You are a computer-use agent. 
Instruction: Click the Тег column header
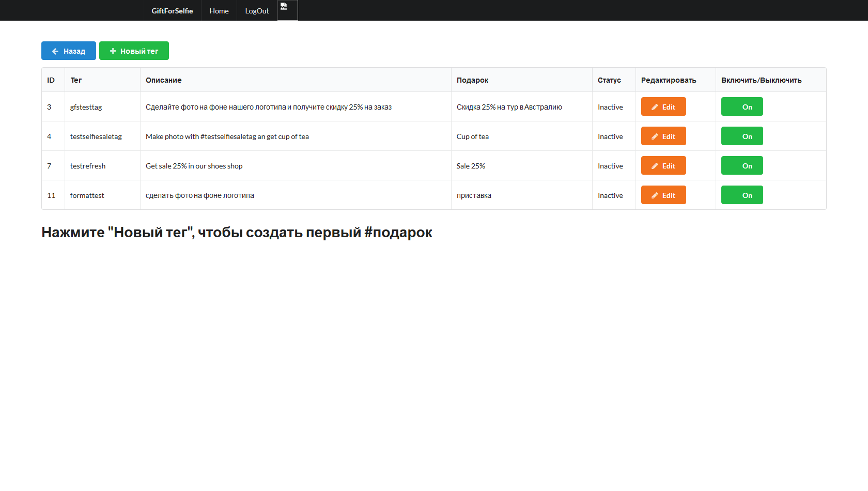(102, 80)
